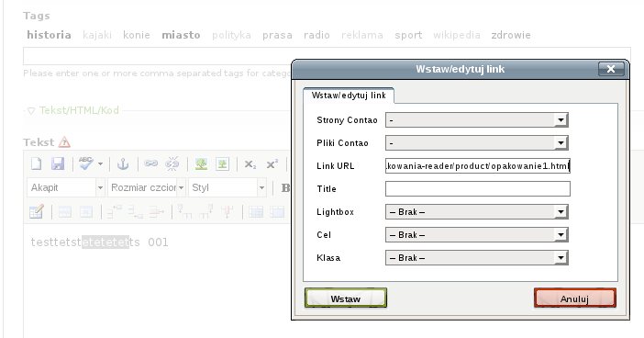Apply subscript formatting
Screen dimensions: 644x338
pyautogui.click(x=250, y=164)
